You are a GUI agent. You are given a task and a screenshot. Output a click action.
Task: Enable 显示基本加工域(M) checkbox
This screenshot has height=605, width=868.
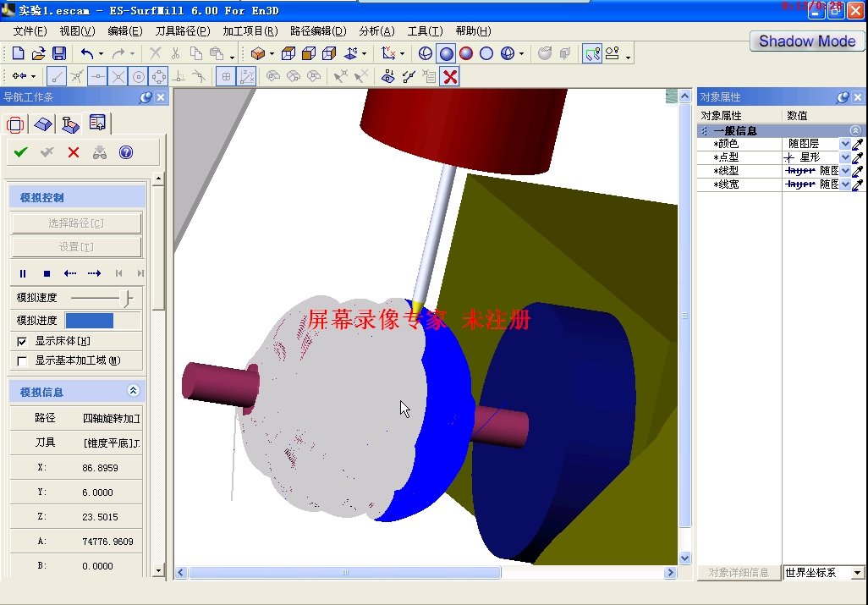(x=22, y=361)
